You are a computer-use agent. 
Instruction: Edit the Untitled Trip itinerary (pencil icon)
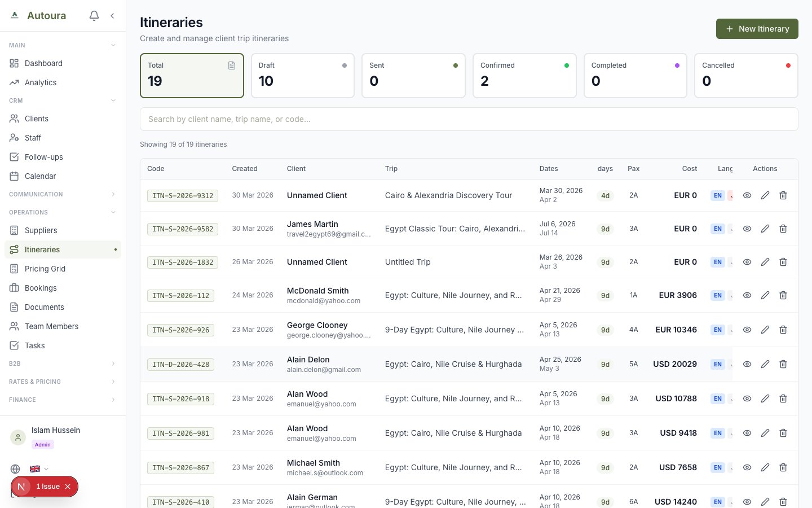(765, 262)
